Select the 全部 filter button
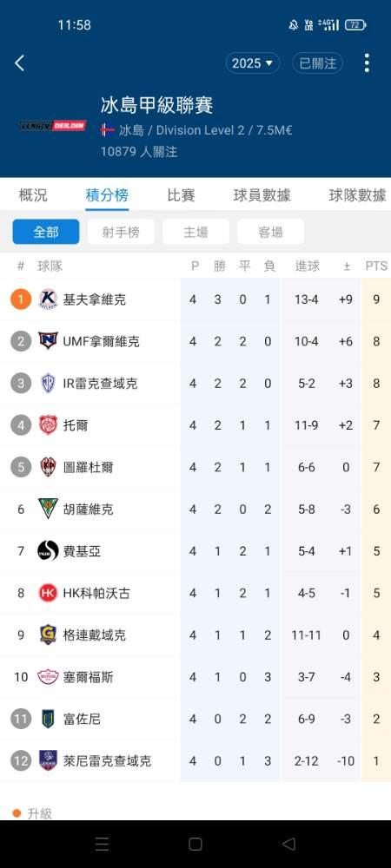The height and width of the screenshot is (868, 391). 46,232
